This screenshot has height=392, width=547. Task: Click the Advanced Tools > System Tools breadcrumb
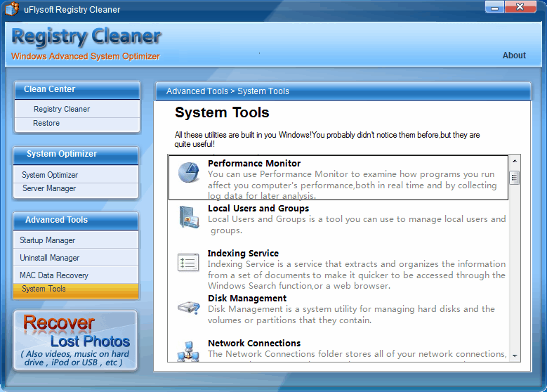[x=228, y=91]
